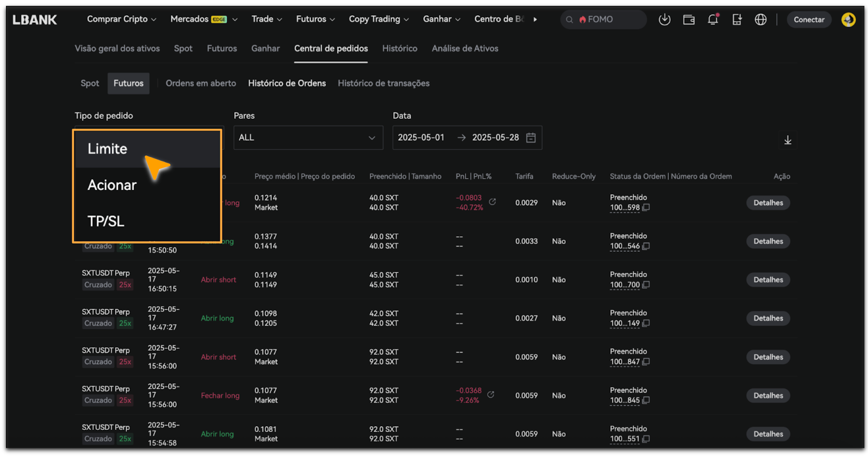Switch to Ordens em aberto tab

201,83
